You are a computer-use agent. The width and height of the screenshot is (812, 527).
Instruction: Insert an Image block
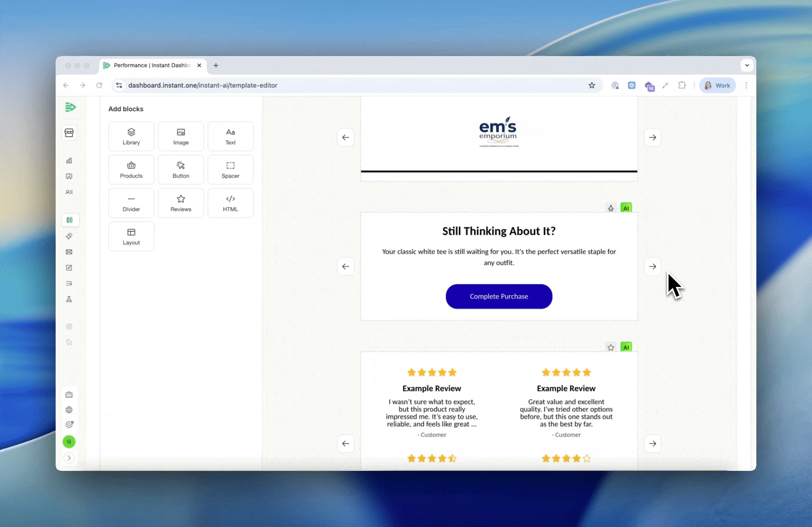181,136
